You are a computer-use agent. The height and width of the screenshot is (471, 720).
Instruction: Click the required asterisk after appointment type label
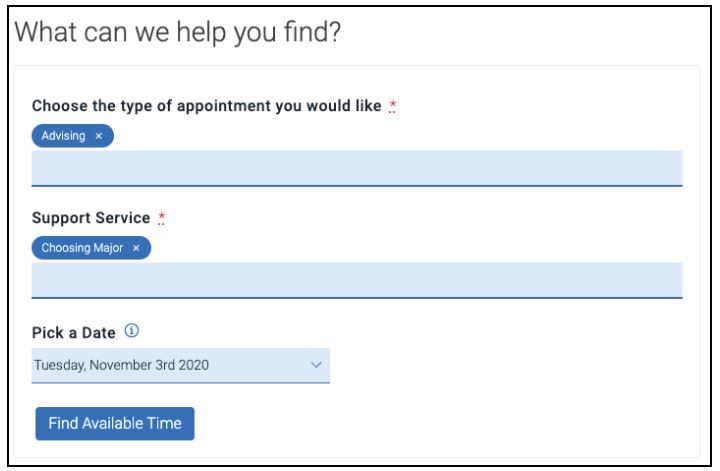coord(394,106)
